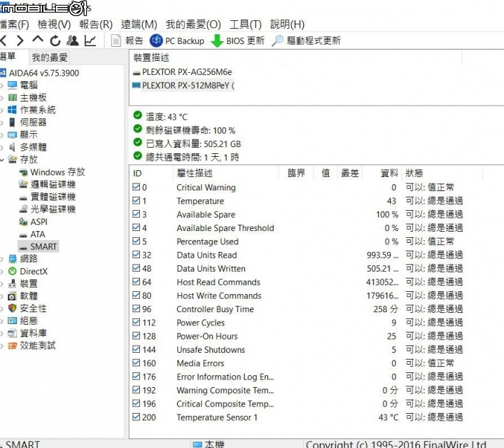
Task: Click the 裝置 devices icon
Action: pos(12,283)
